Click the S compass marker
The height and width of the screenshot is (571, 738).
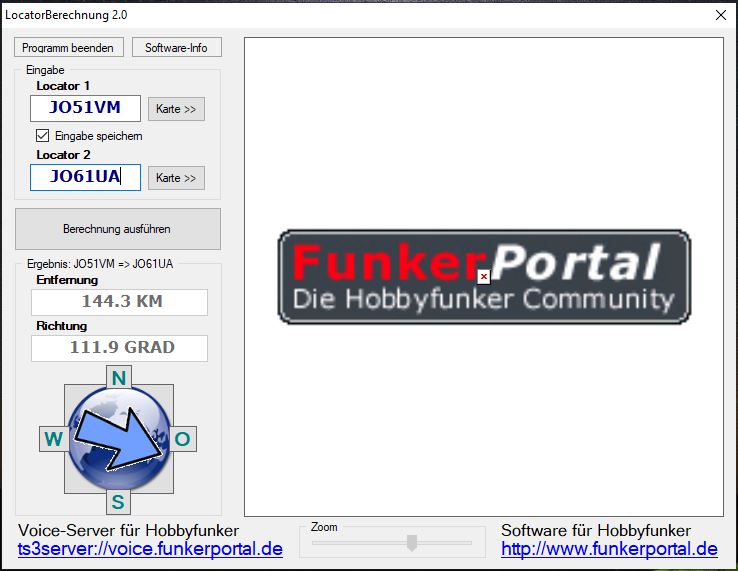pyautogui.click(x=118, y=501)
